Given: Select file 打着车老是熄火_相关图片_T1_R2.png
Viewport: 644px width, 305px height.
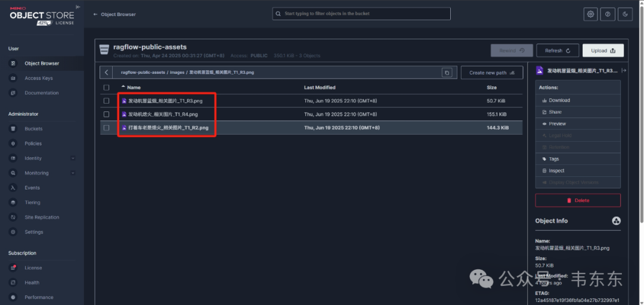Looking at the screenshot, I should [x=168, y=127].
